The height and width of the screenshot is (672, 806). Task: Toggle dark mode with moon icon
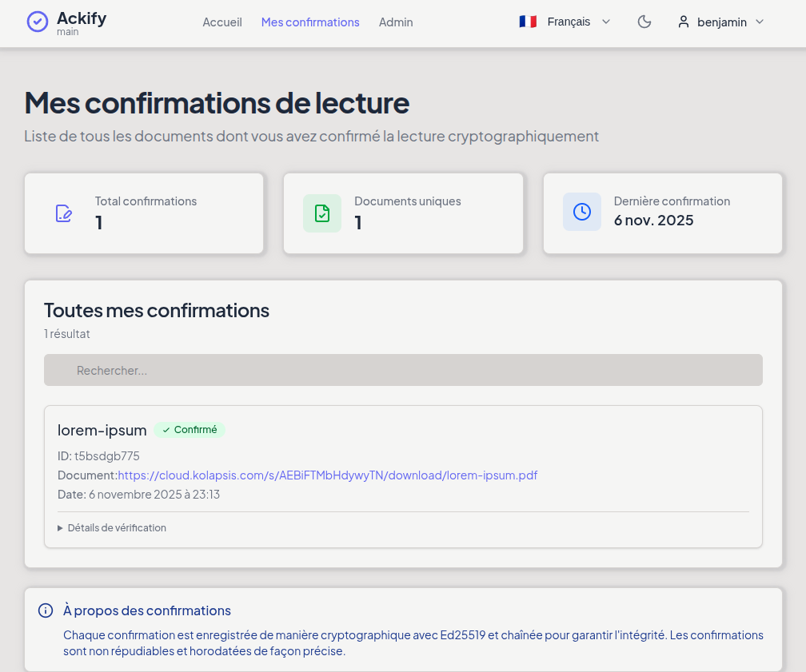coord(644,22)
